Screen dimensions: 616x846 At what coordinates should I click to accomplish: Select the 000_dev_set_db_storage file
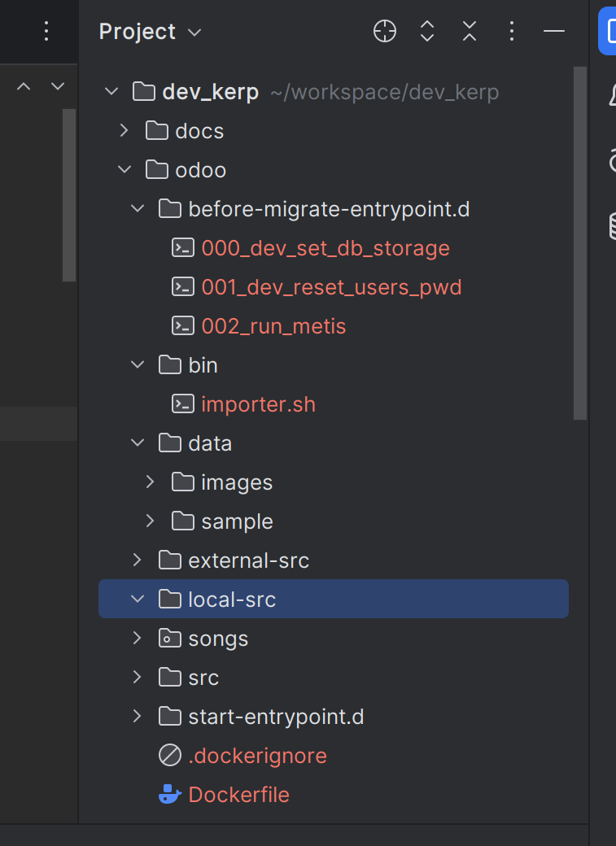(325, 248)
